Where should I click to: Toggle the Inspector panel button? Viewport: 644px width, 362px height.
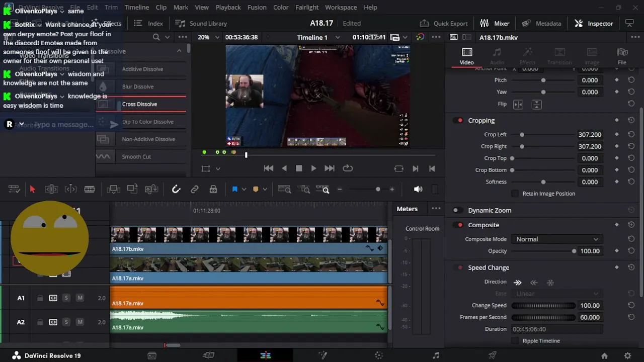pos(594,23)
